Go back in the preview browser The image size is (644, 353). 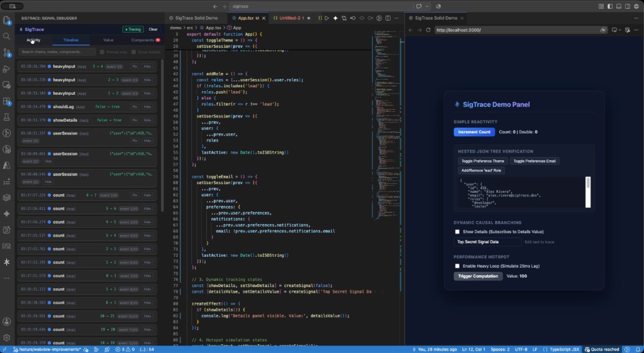click(x=410, y=30)
